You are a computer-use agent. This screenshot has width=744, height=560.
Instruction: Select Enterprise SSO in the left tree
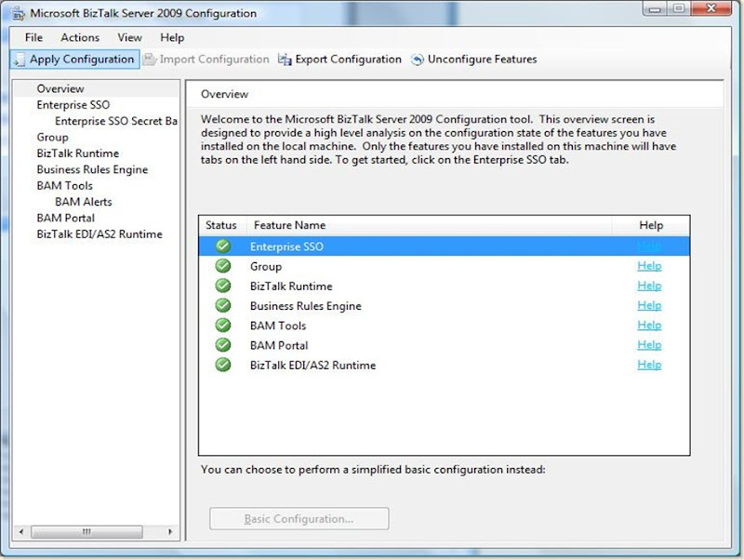pyautogui.click(x=73, y=105)
